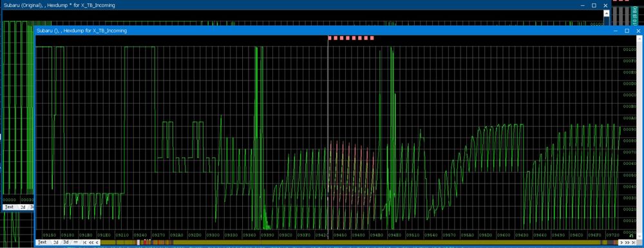Click address label 09180 on the axis
The height and width of the screenshot is (248, 644).
[68, 235]
